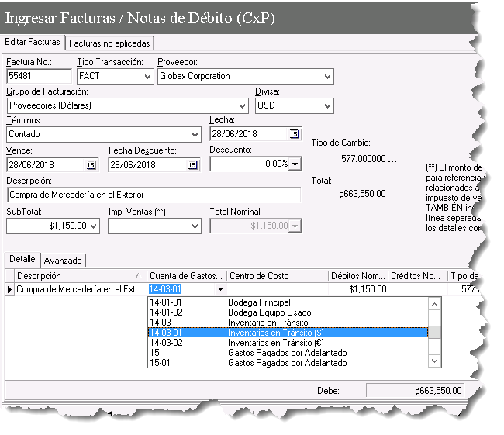Sort by the Descripción column header
The image size is (504, 435).
[x=81, y=276]
